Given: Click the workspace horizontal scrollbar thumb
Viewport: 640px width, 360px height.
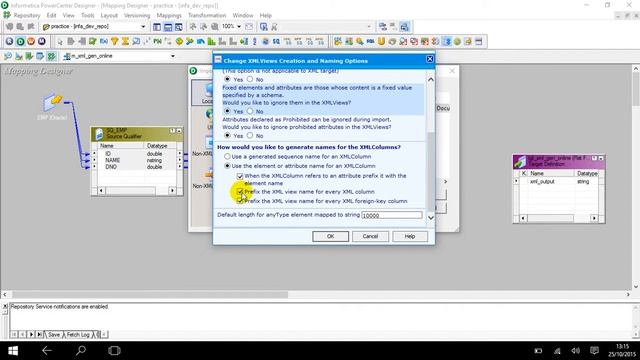Looking at the screenshot, I should point(150,294).
